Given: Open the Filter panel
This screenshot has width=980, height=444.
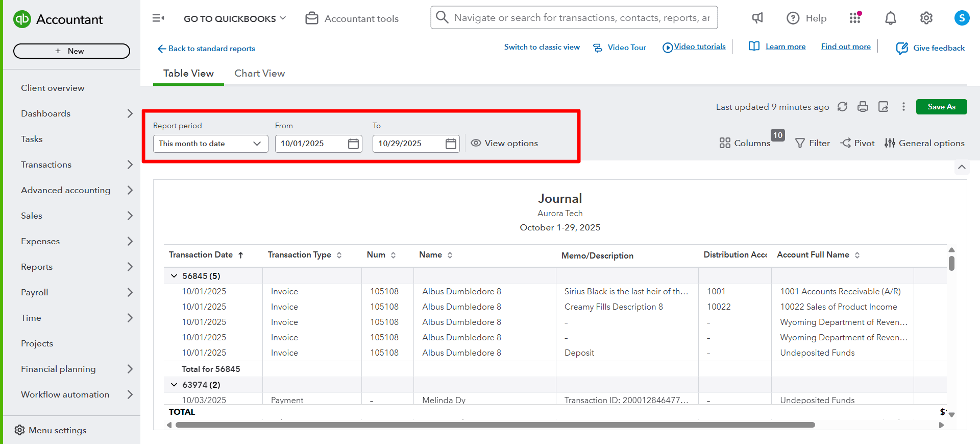Looking at the screenshot, I should (x=813, y=143).
